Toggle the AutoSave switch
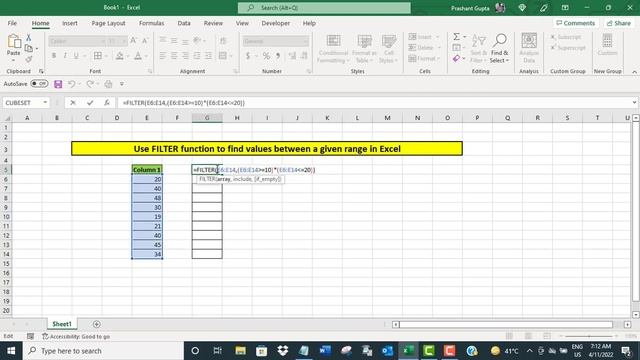This screenshot has height=360, width=640. tap(39, 84)
